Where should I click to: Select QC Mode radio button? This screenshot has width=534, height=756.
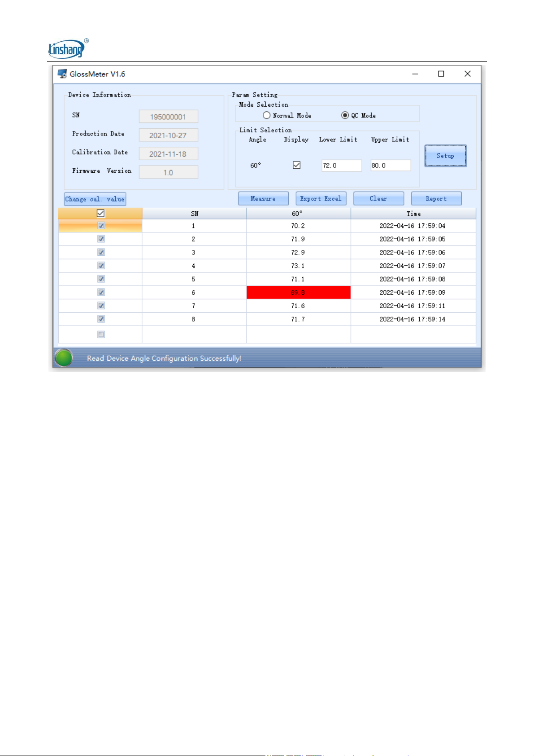click(345, 115)
